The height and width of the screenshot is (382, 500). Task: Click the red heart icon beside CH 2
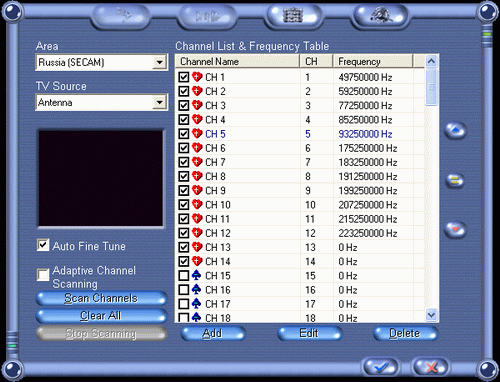(197, 91)
